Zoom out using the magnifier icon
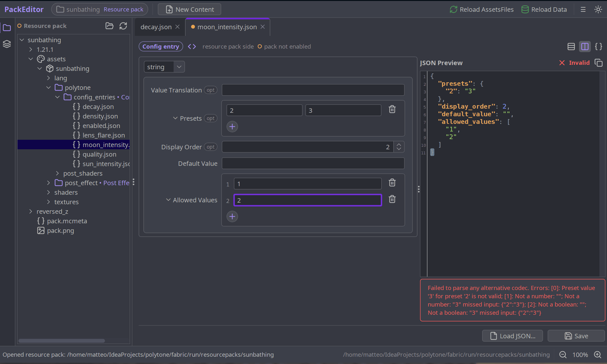 (x=563, y=354)
